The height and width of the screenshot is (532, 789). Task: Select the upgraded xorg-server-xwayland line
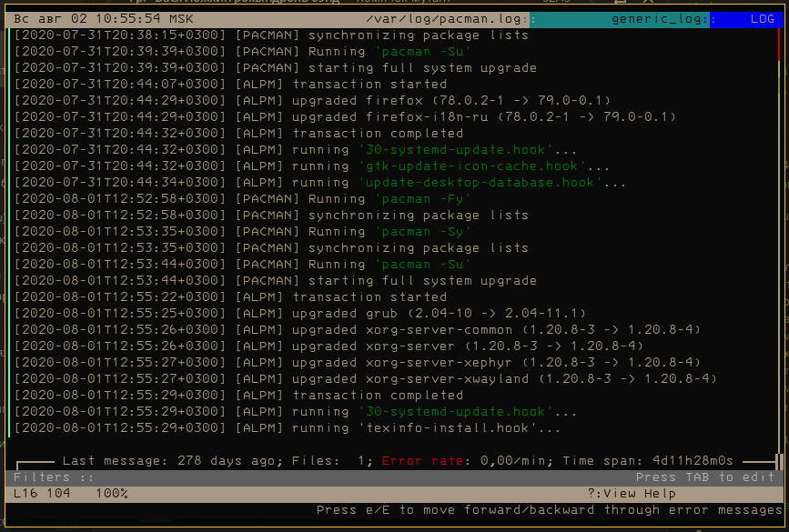coord(365,378)
